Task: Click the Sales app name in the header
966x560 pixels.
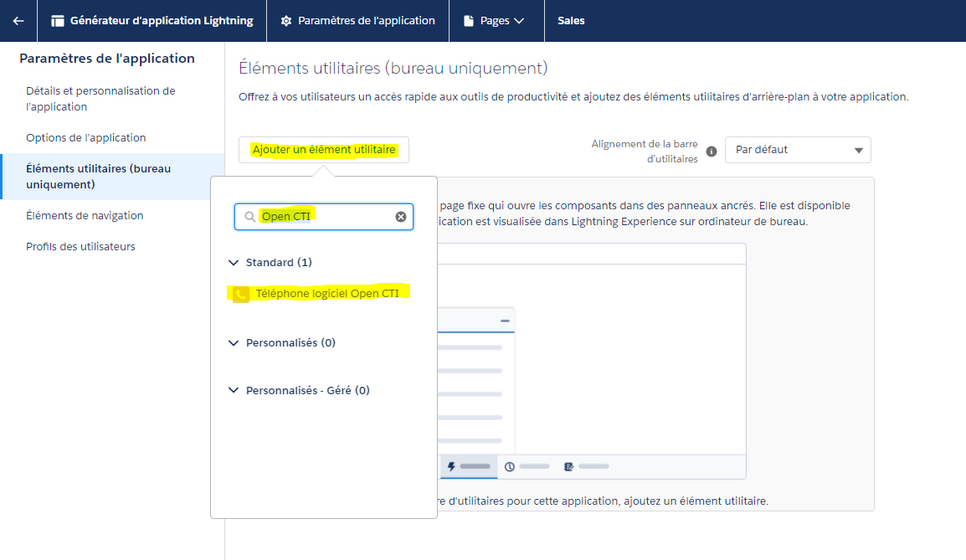Action: click(571, 21)
